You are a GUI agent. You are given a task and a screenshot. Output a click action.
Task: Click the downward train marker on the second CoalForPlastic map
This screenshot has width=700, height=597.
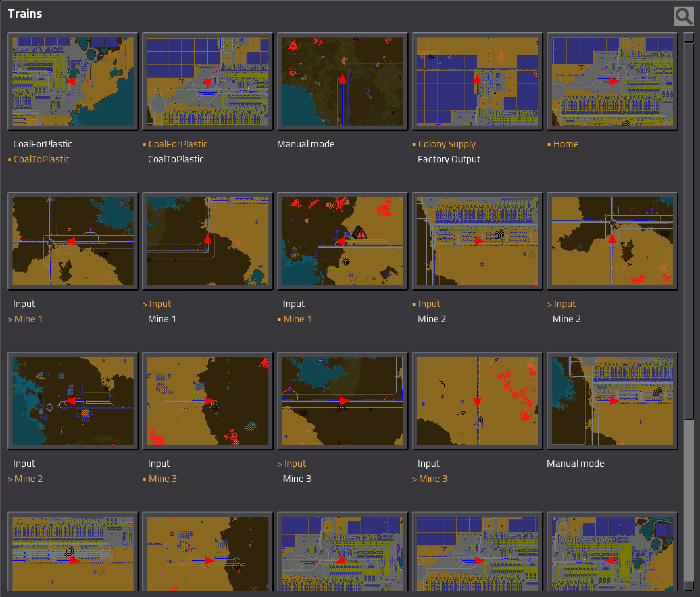tap(208, 83)
